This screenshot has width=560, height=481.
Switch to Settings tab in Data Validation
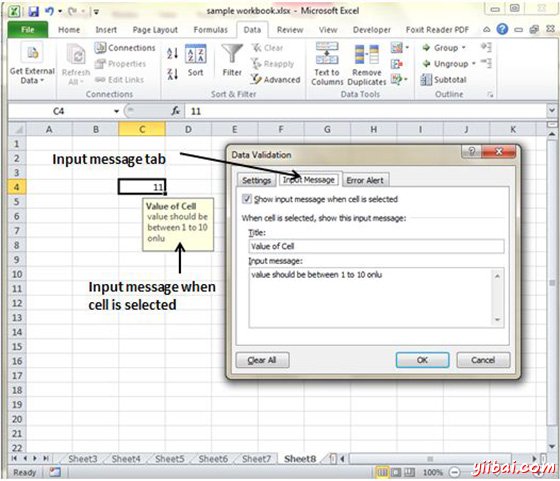(256, 180)
